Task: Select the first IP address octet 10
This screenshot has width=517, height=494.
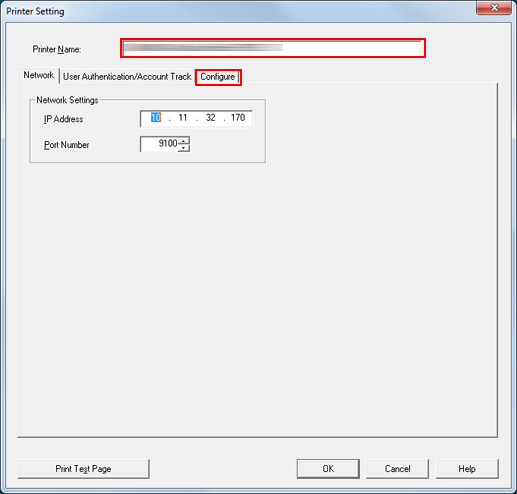Action: click(x=156, y=118)
